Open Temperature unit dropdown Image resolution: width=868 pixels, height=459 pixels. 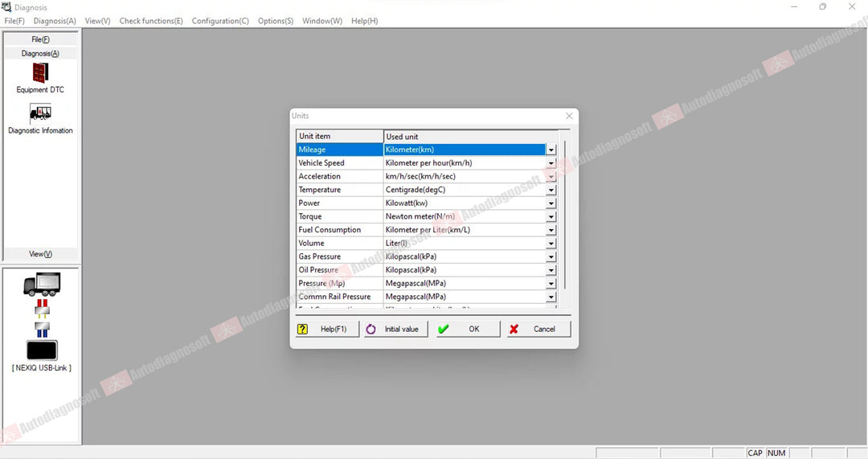[551, 190]
